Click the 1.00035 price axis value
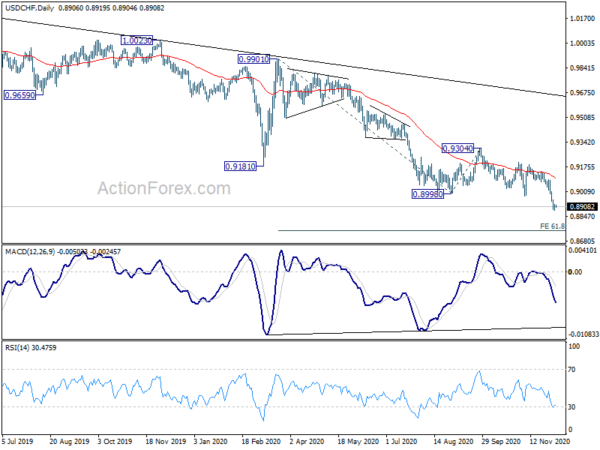The image size is (600, 450). click(582, 43)
